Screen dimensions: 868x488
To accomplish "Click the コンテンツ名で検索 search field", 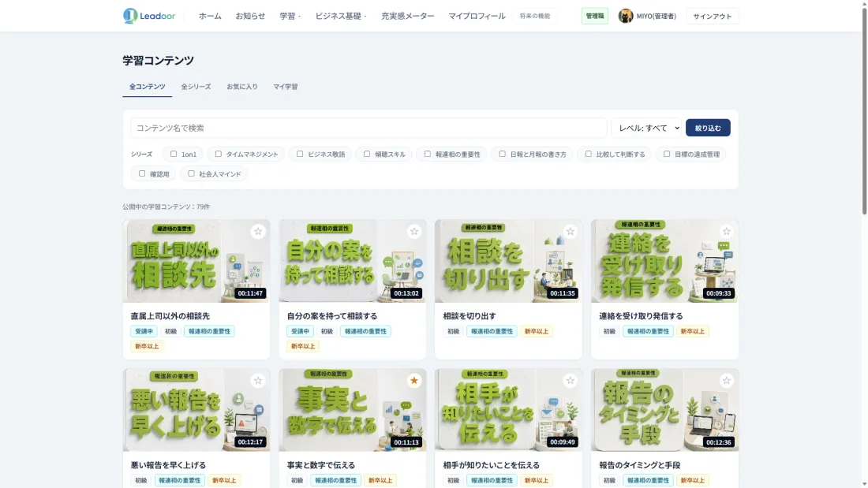I will tap(369, 128).
